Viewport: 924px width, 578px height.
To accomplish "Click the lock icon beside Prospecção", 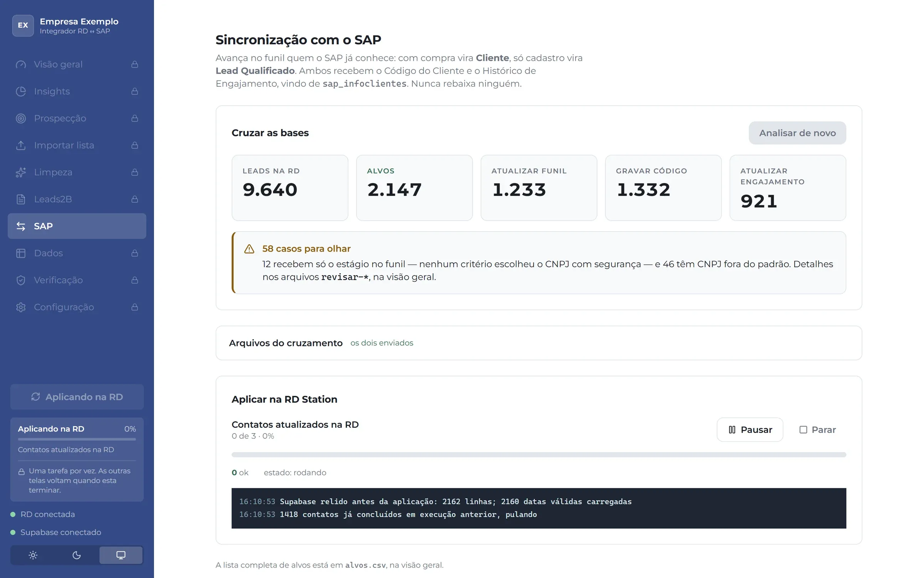I will tap(135, 118).
